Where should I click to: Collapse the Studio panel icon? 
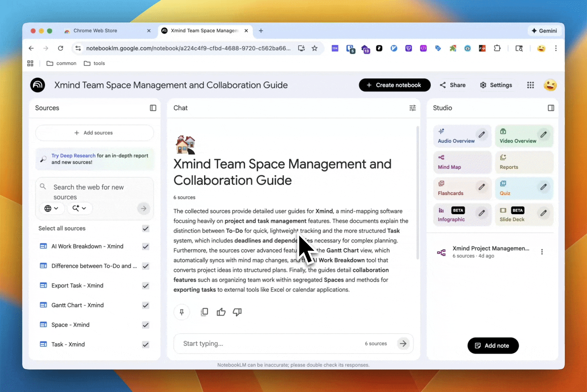551,108
